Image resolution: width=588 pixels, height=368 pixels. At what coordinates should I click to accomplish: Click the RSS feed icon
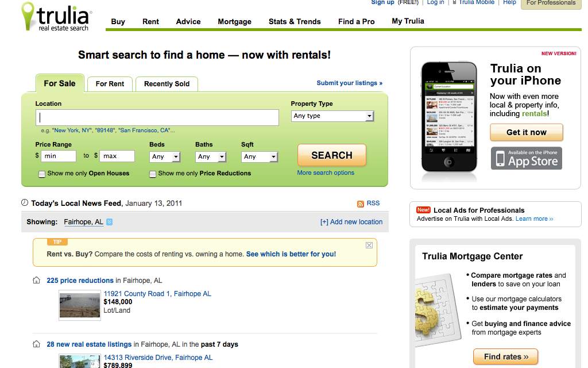[x=361, y=204]
